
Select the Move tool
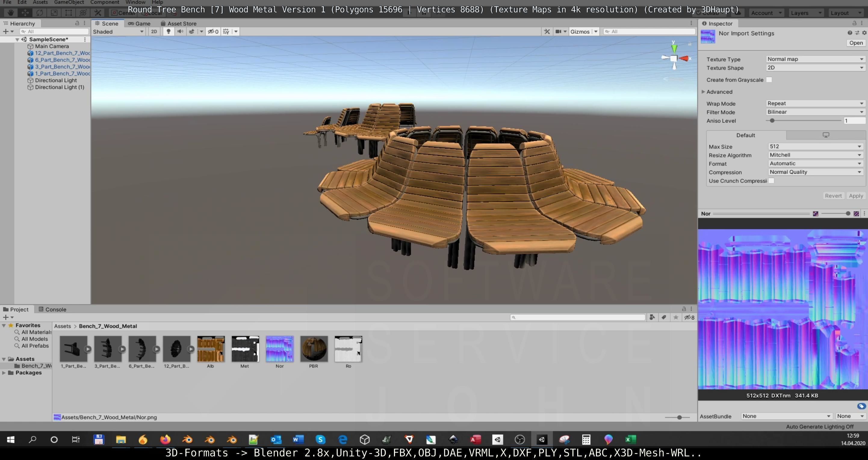coord(25,13)
